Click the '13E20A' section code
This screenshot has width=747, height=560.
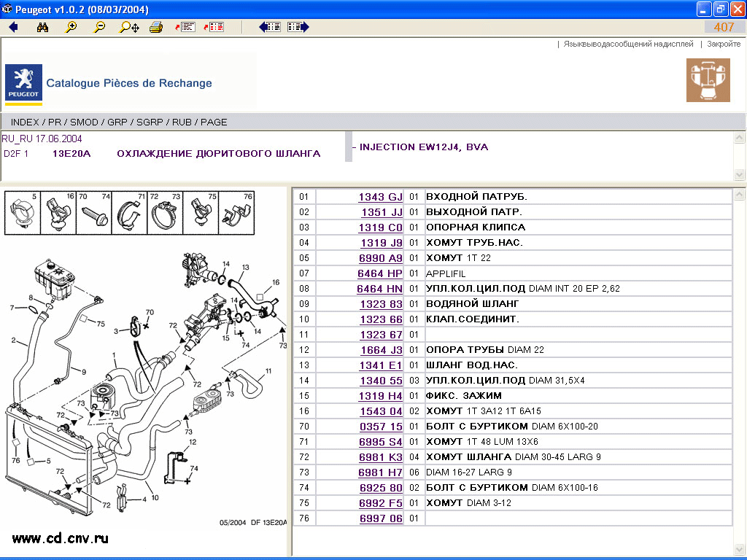tap(71, 153)
